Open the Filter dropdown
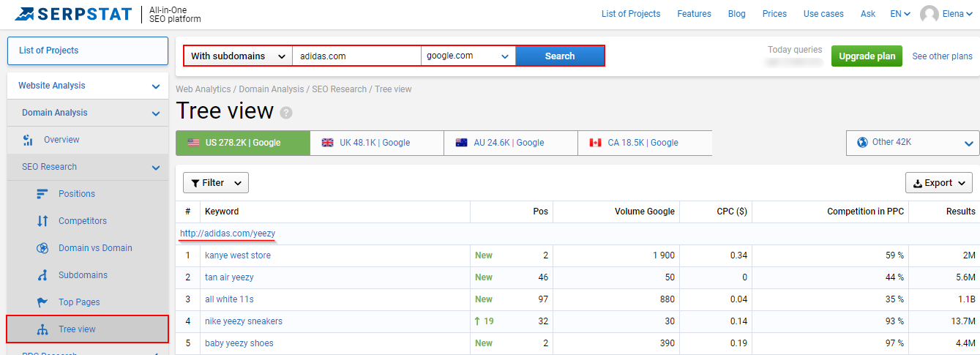This screenshot has height=355, width=980. click(x=216, y=183)
